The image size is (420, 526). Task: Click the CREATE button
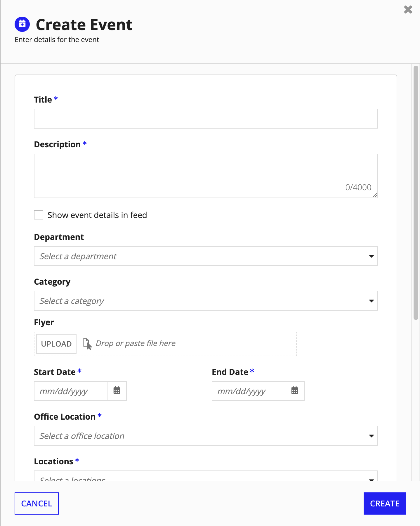coord(385,503)
